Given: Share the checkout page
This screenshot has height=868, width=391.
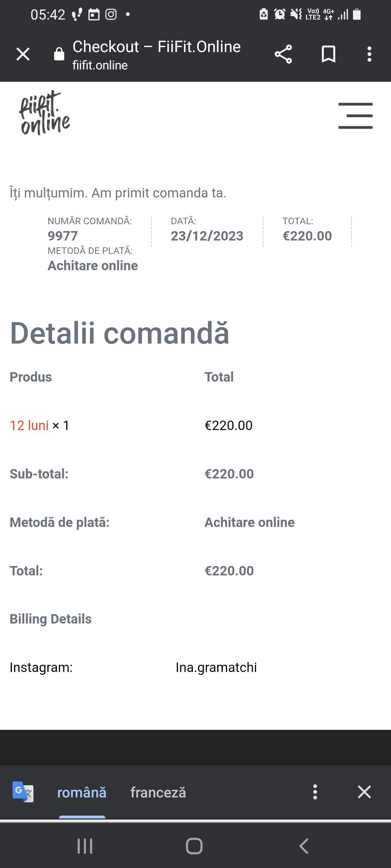Looking at the screenshot, I should click(x=283, y=54).
